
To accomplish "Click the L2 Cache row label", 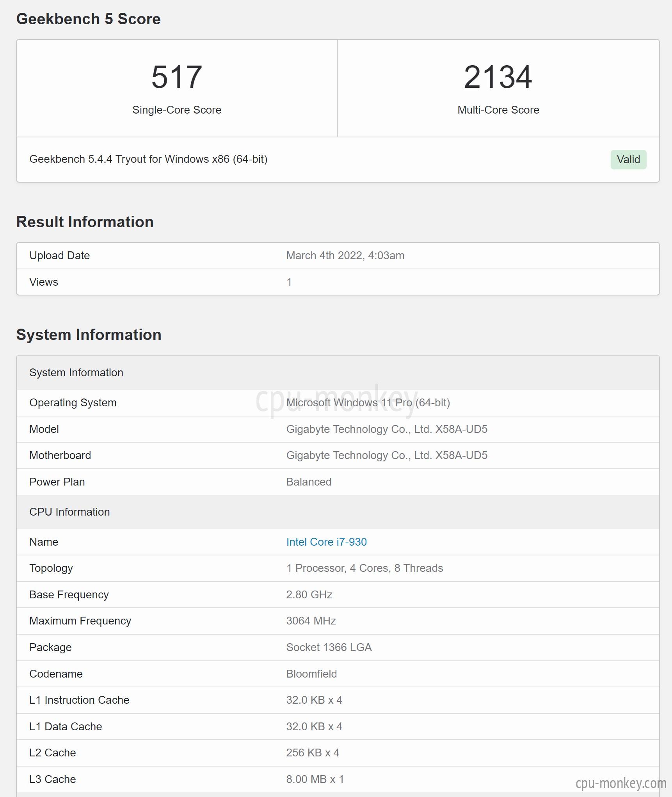I will click(x=53, y=753).
